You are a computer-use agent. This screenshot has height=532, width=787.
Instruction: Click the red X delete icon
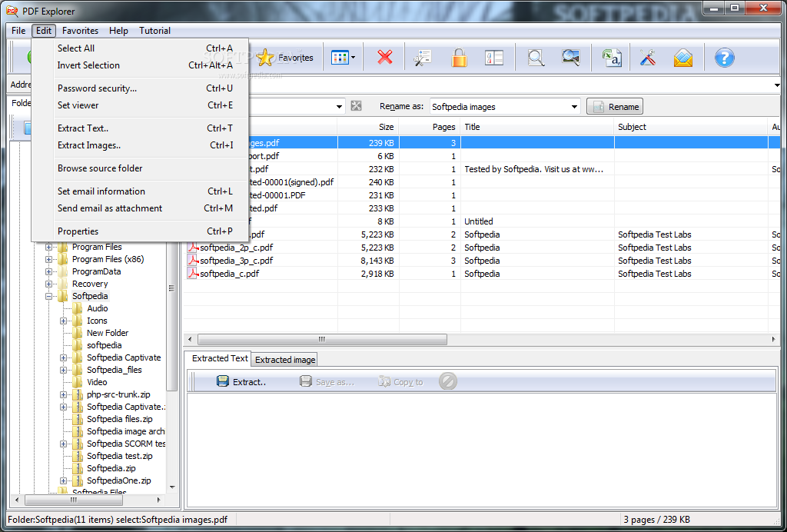pos(385,58)
